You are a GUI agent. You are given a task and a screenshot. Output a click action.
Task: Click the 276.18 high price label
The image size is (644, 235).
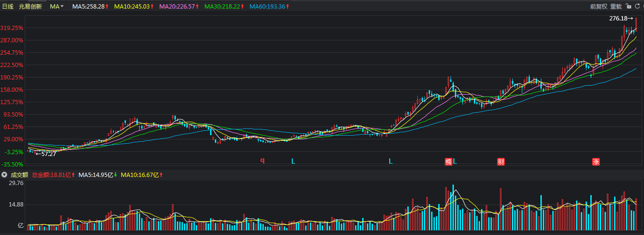point(618,19)
